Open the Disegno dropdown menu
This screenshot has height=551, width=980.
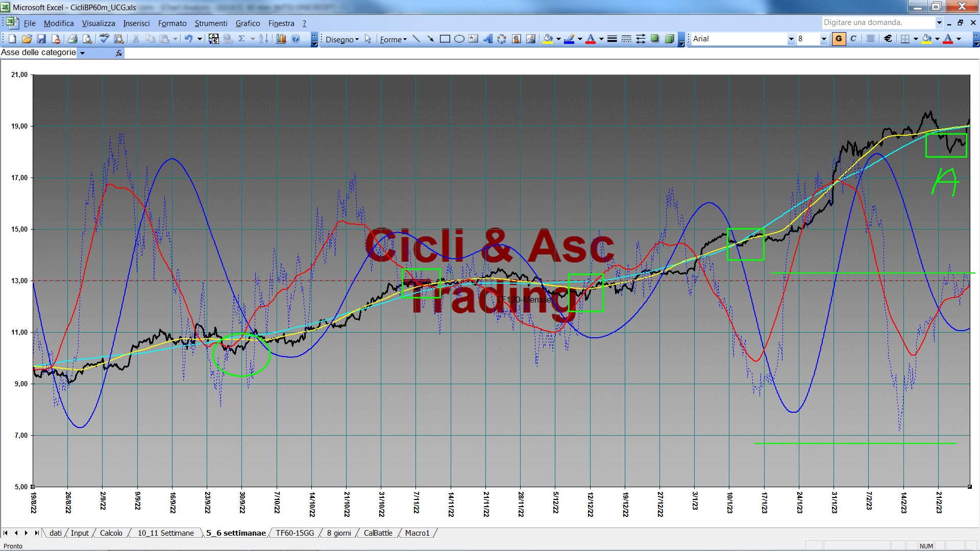tap(342, 39)
